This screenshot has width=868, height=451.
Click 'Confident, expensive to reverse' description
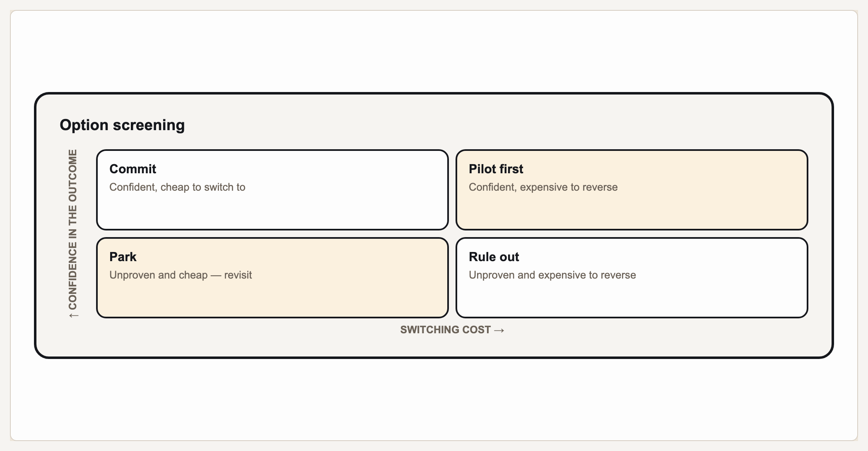[543, 187]
